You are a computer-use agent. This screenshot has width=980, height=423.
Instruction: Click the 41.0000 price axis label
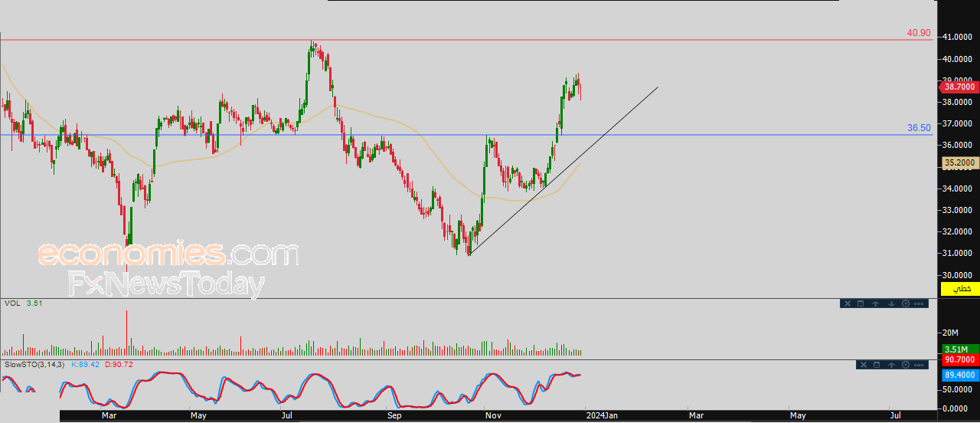point(958,37)
